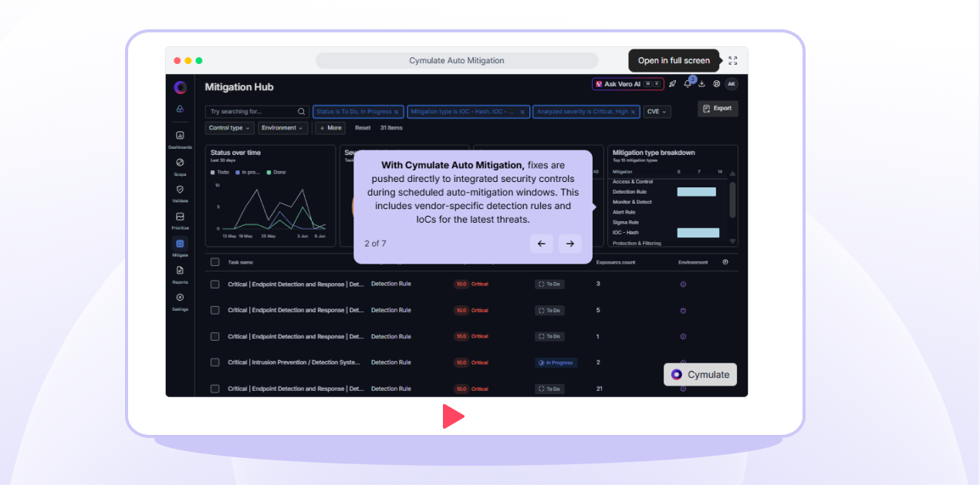980x485 pixels.
Task: Click the red play arrow below the demo
Action: coord(453,416)
